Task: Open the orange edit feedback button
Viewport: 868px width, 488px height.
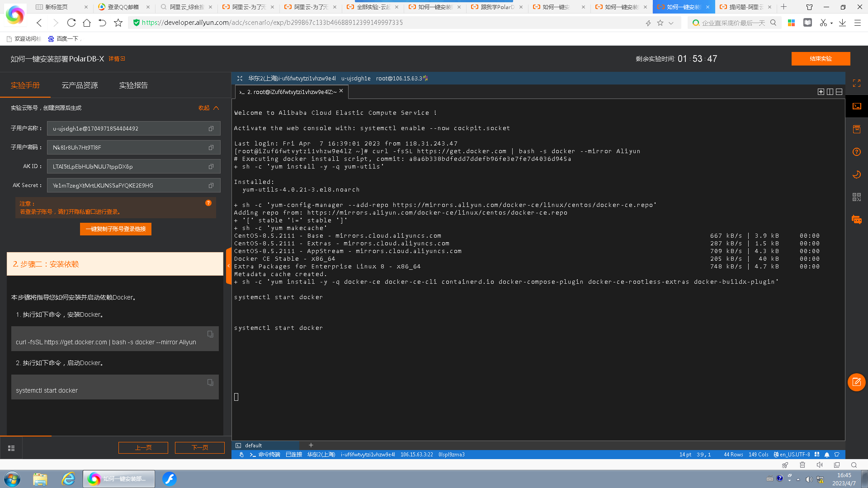Action: click(x=857, y=382)
